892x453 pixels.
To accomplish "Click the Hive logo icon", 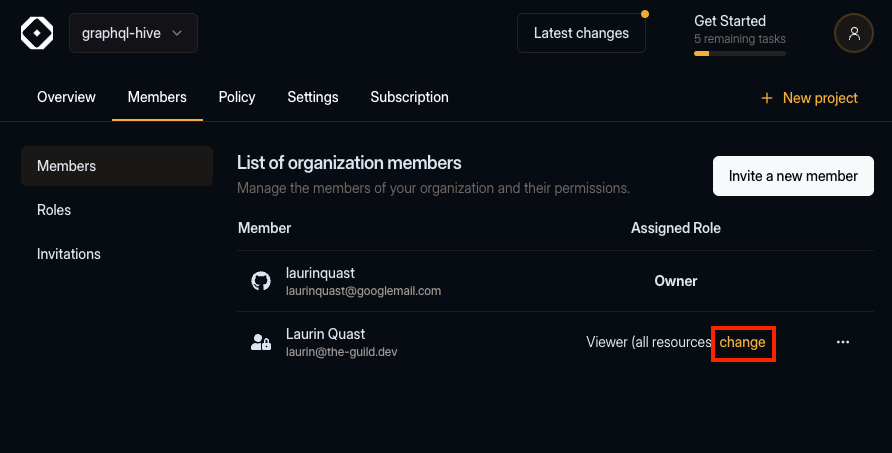I will 37,33.
